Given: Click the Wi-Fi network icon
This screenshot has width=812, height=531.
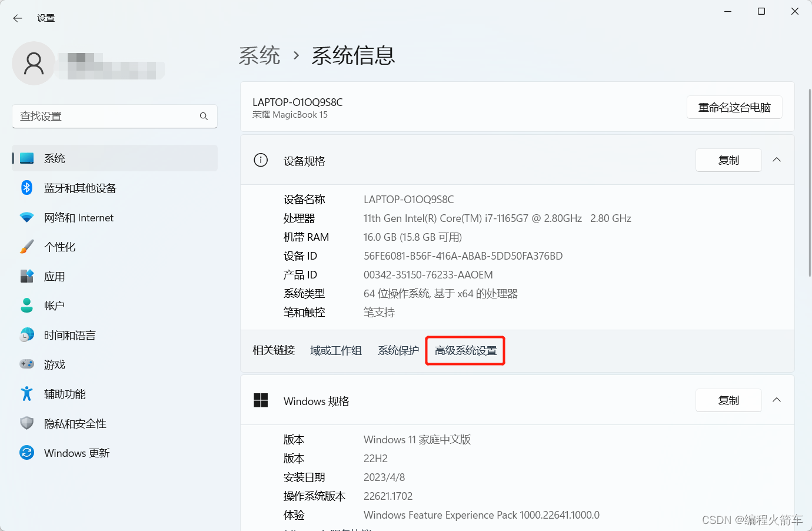Looking at the screenshot, I should tap(27, 217).
